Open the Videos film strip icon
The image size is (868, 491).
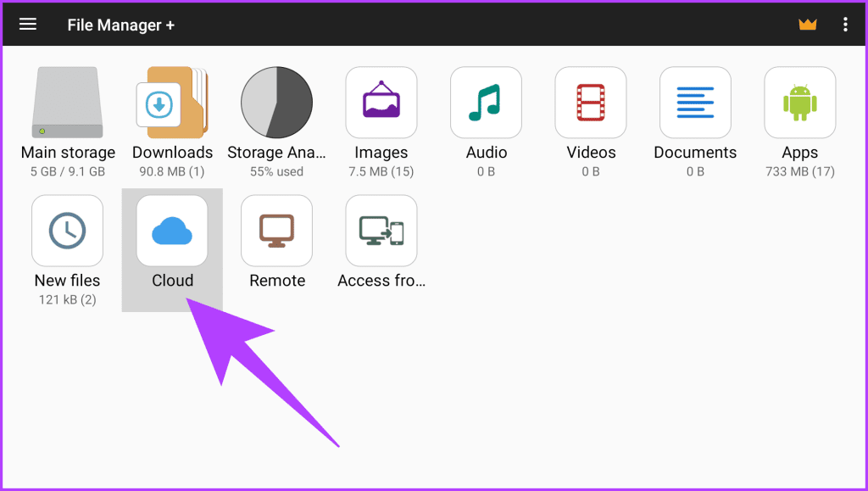coord(591,103)
